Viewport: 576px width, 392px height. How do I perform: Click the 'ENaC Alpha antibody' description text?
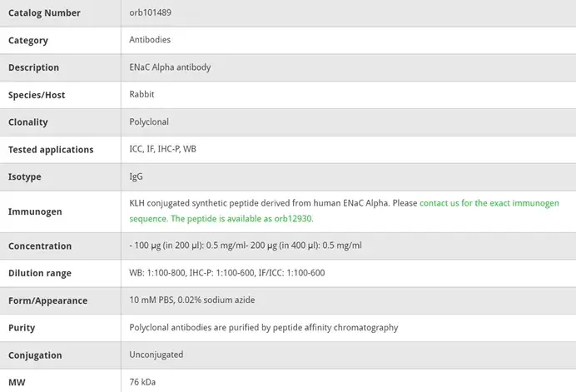click(x=170, y=67)
